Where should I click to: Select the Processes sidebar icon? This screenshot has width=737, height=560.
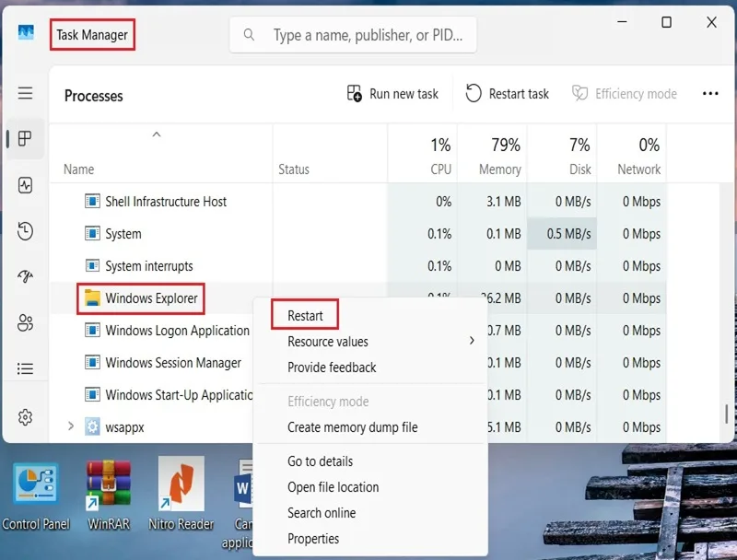(26, 138)
